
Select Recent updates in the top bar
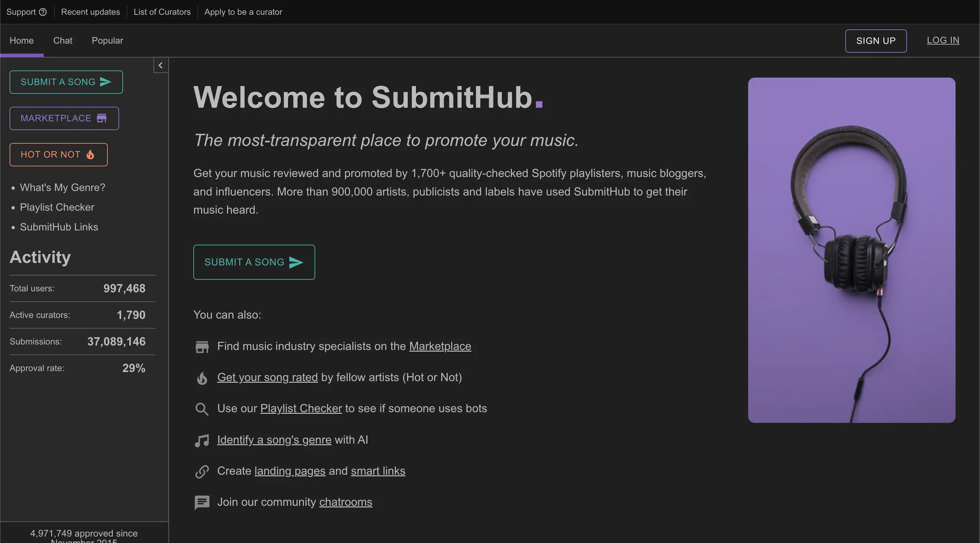click(x=91, y=12)
